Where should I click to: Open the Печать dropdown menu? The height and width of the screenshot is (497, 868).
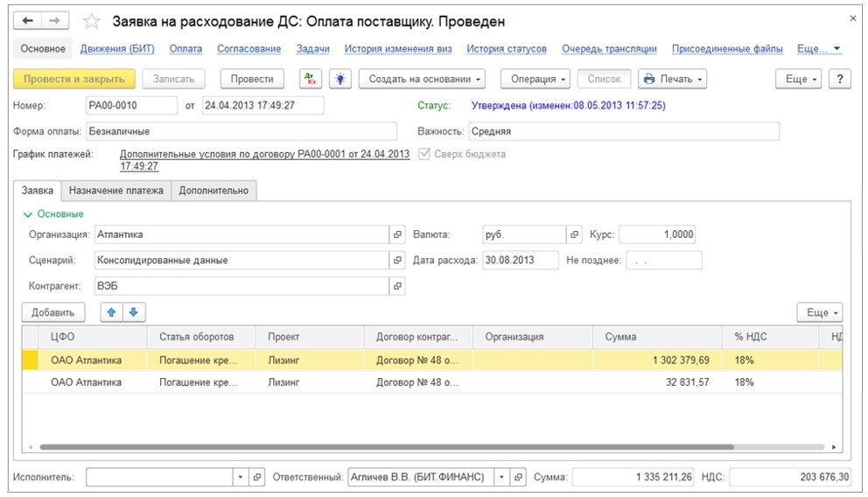(x=672, y=79)
